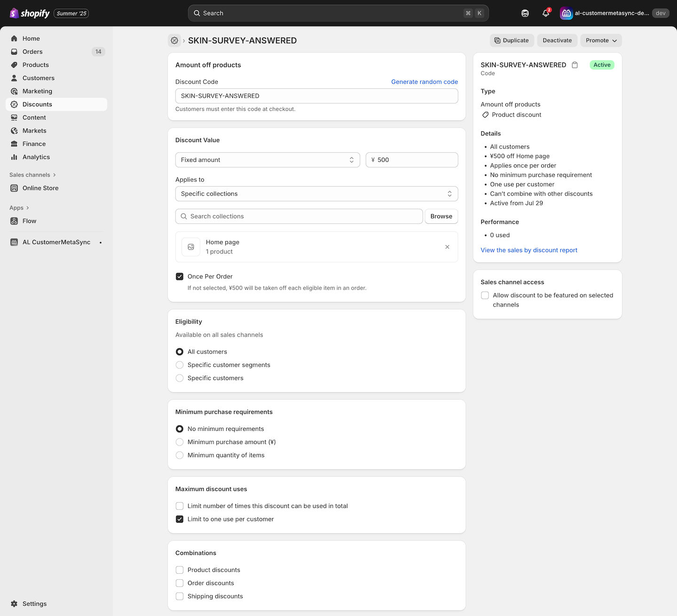Go to Analytics in the sidebar
Image resolution: width=677 pixels, height=616 pixels.
[36, 157]
